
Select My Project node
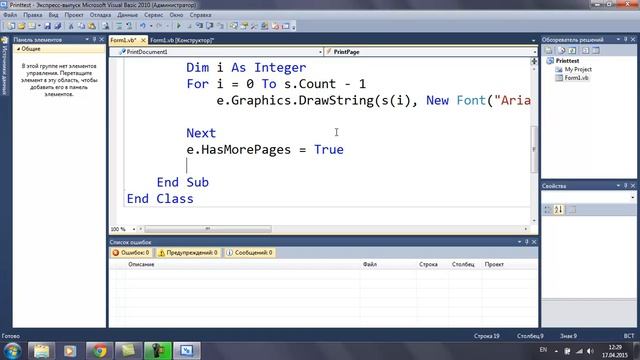578,69
